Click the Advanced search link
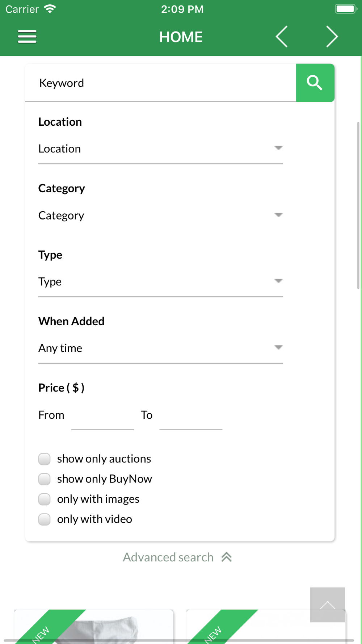This screenshot has height=644, width=362. [x=168, y=557]
